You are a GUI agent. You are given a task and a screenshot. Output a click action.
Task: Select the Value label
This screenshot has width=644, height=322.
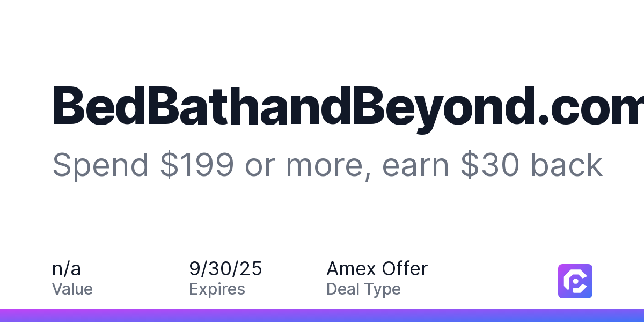[x=72, y=289]
